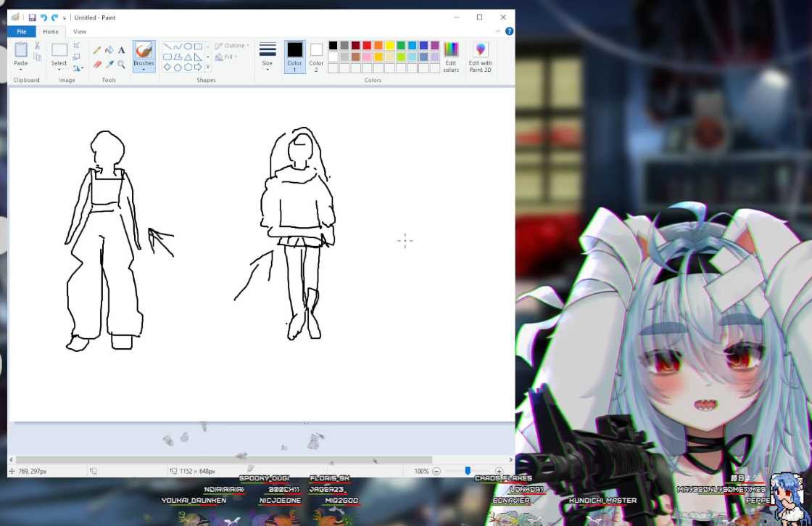This screenshot has height=526, width=812.
Task: Click the zoom out minus button
Action: click(436, 471)
